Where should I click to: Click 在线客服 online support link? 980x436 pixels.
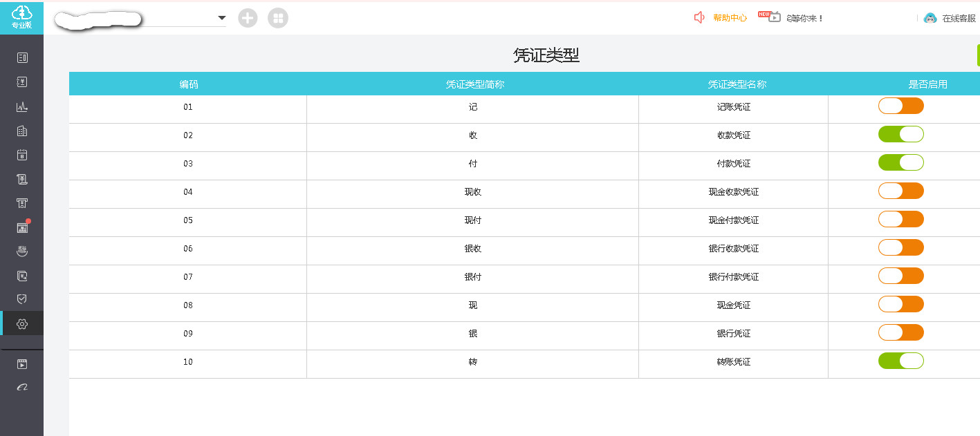click(x=958, y=19)
